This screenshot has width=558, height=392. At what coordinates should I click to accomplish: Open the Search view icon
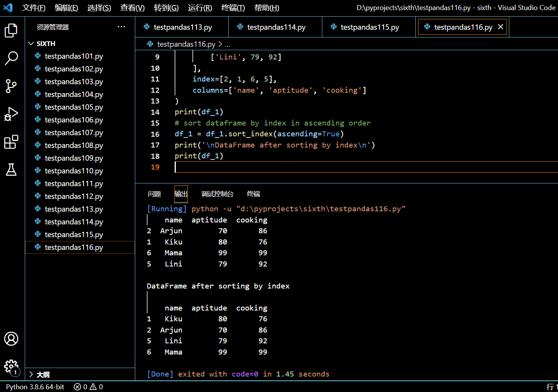click(11, 58)
